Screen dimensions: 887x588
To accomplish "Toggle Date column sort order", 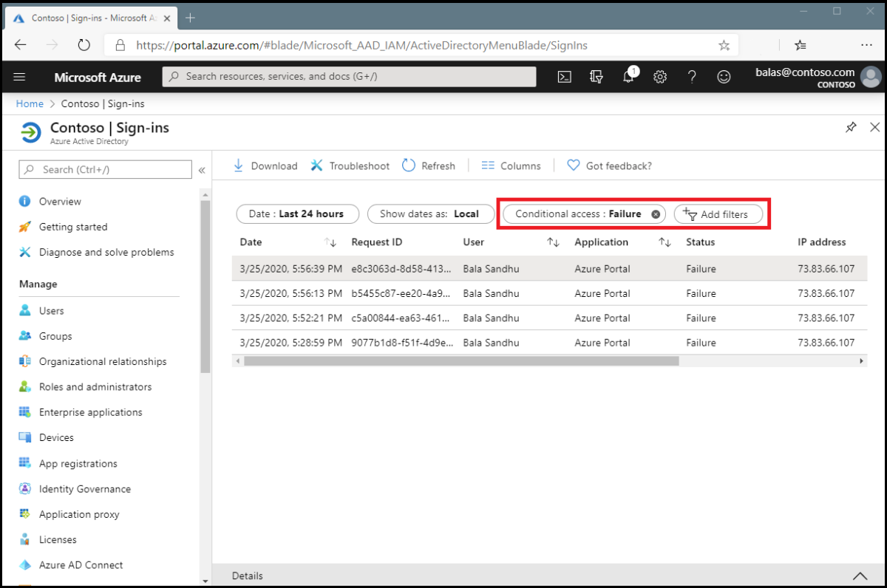I will 330,242.
